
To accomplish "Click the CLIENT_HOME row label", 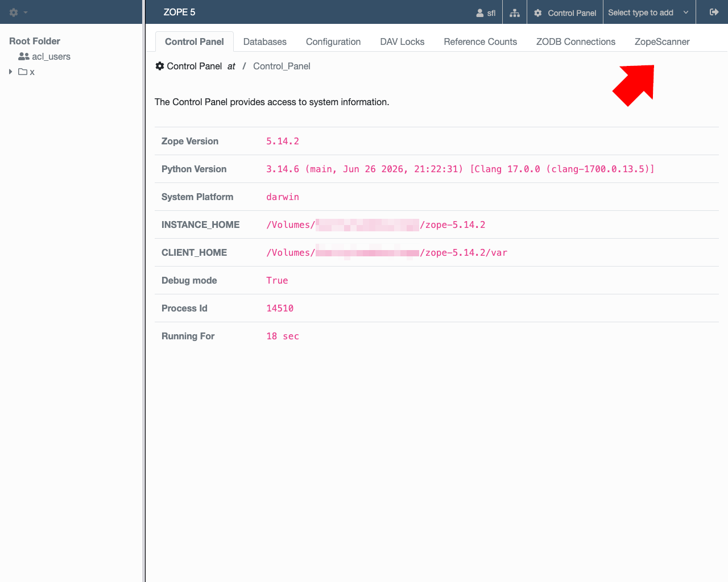I will pos(194,252).
